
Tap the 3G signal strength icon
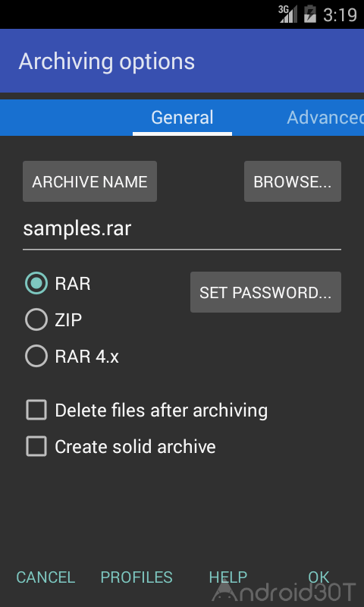(288, 14)
